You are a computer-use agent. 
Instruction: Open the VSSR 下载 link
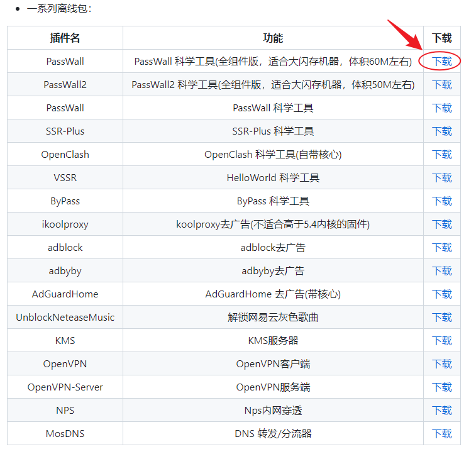441,177
